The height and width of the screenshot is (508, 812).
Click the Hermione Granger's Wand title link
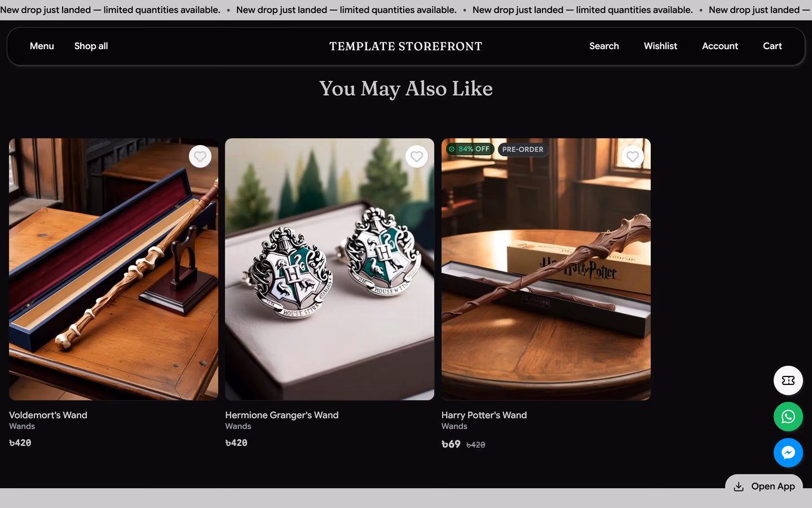point(282,415)
